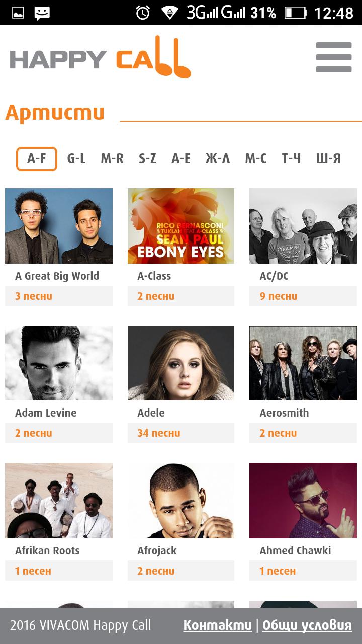This screenshot has width=362, height=644.
Task: Open the Ahmed Chawki artist name
Action: [295, 550]
